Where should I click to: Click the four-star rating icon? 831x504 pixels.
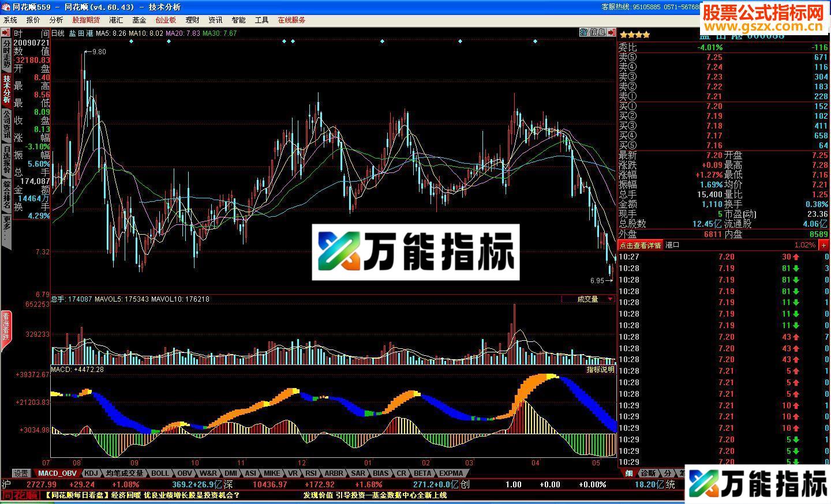[634, 35]
